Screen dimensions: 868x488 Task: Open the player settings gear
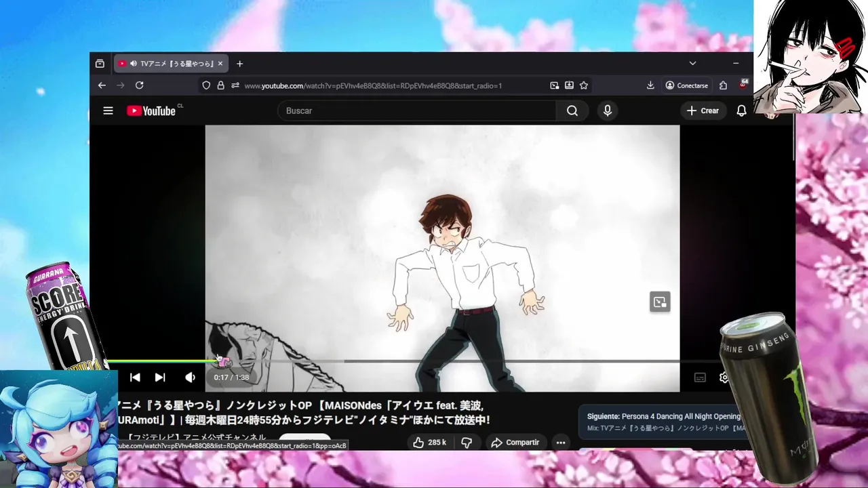click(x=724, y=378)
